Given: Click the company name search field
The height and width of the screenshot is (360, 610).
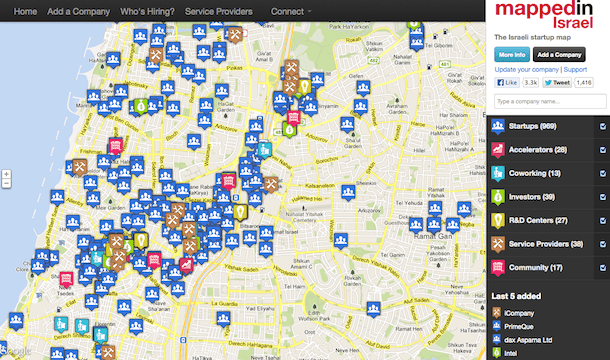Looking at the screenshot, I should point(550,101).
